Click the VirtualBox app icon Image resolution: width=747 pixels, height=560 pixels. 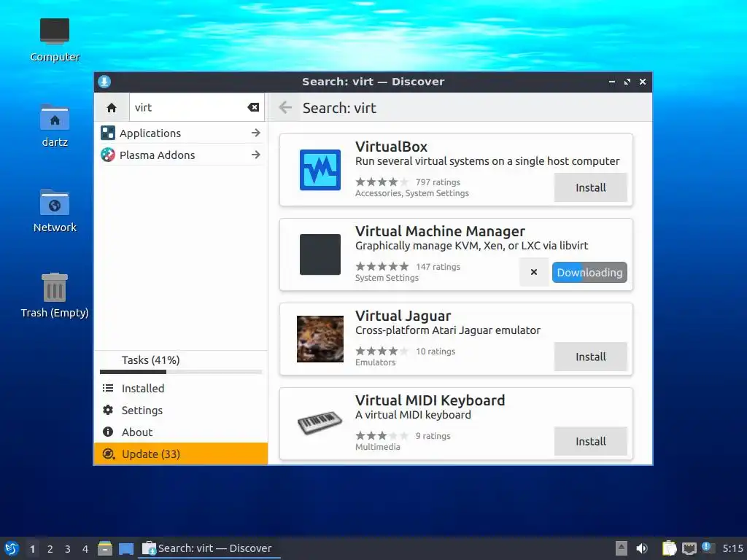(320, 170)
